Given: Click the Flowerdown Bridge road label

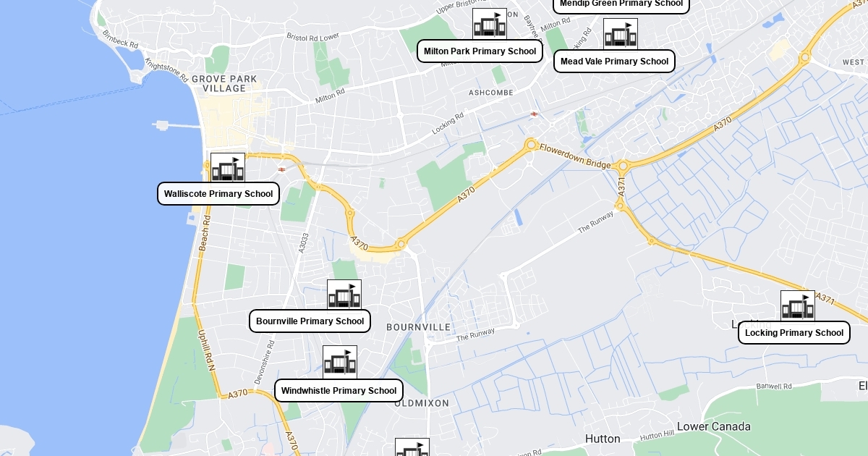Looking at the screenshot, I should pos(576,156).
